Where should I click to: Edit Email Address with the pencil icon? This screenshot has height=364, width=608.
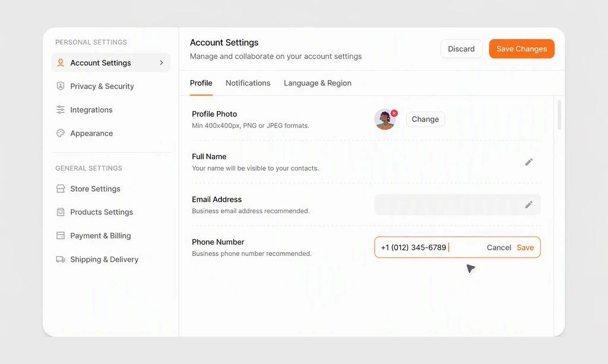click(529, 205)
